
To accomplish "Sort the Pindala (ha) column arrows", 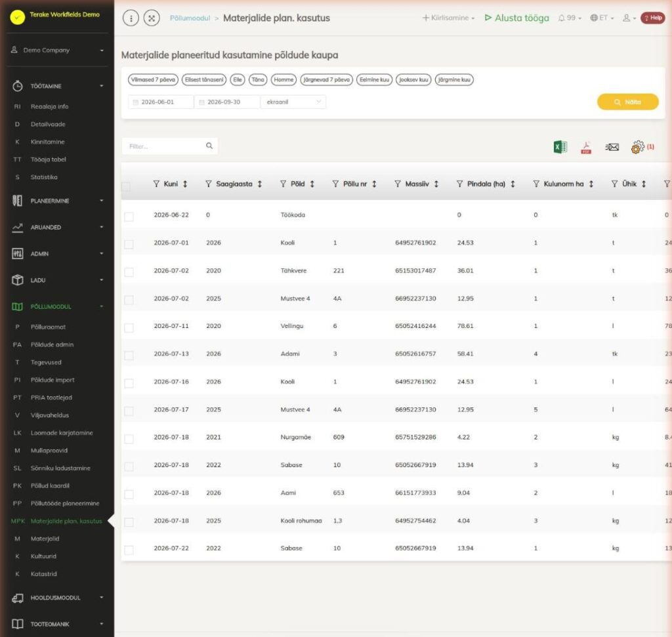I will point(513,184).
